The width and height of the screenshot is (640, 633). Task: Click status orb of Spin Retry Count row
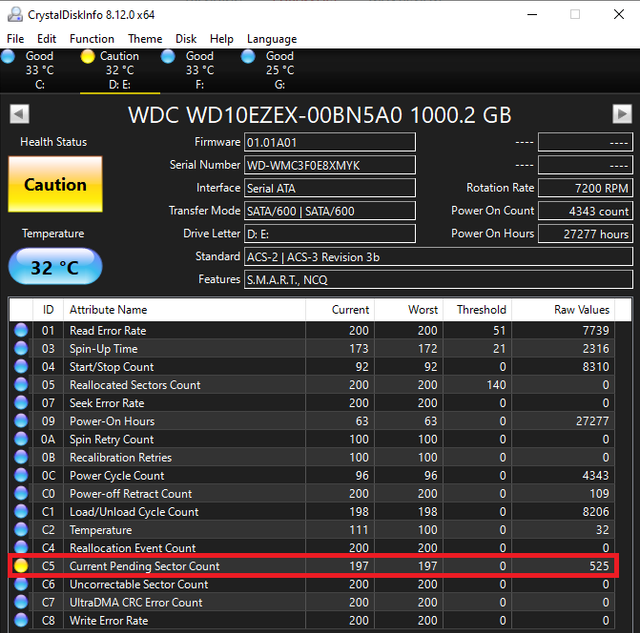tap(21, 439)
